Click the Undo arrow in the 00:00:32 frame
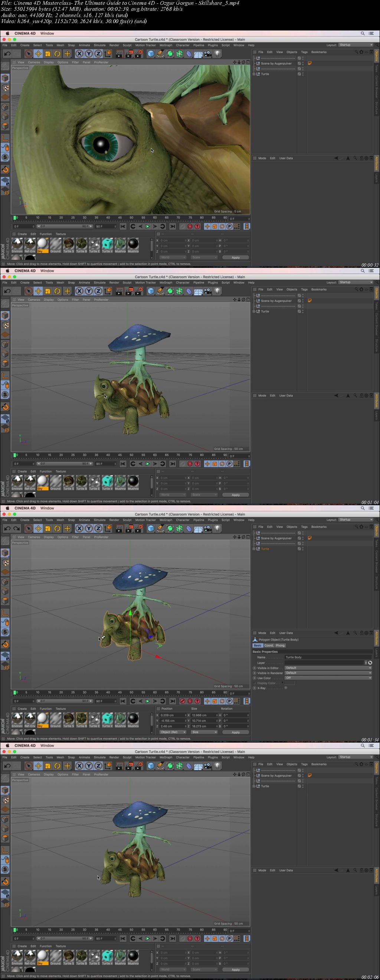Image resolution: width=380 pixels, height=980 pixels. click(7, 54)
